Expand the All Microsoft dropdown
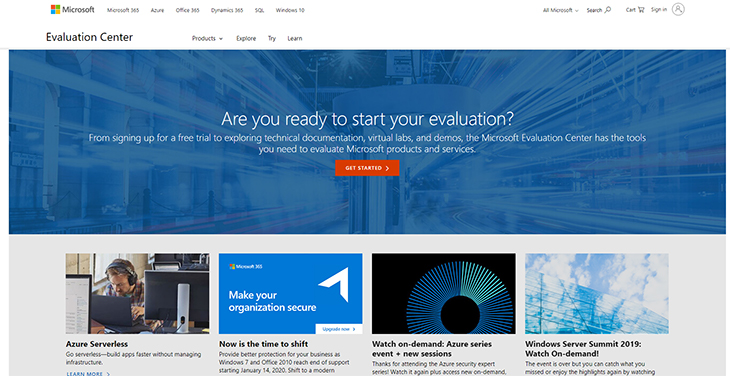Viewport: 730px width, 376px height. click(x=561, y=10)
